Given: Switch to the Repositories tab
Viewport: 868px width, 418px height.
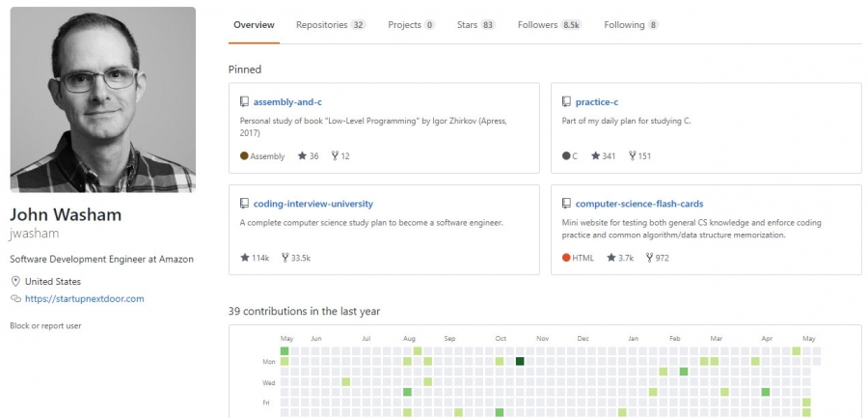Looking at the screenshot, I should coord(331,25).
